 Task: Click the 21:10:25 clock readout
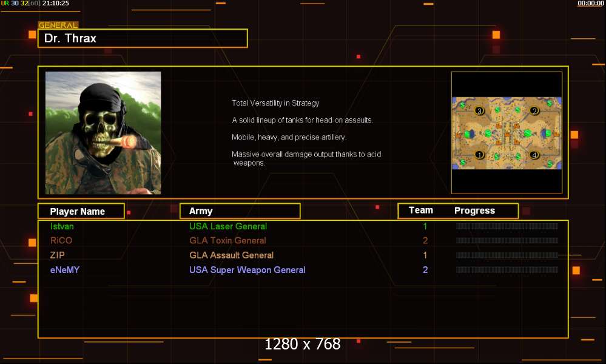tap(55, 3)
